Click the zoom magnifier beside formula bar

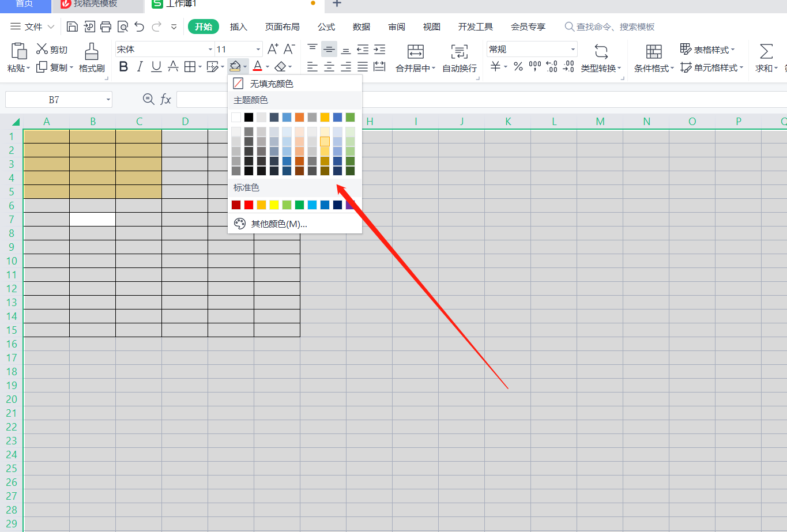pyautogui.click(x=148, y=99)
